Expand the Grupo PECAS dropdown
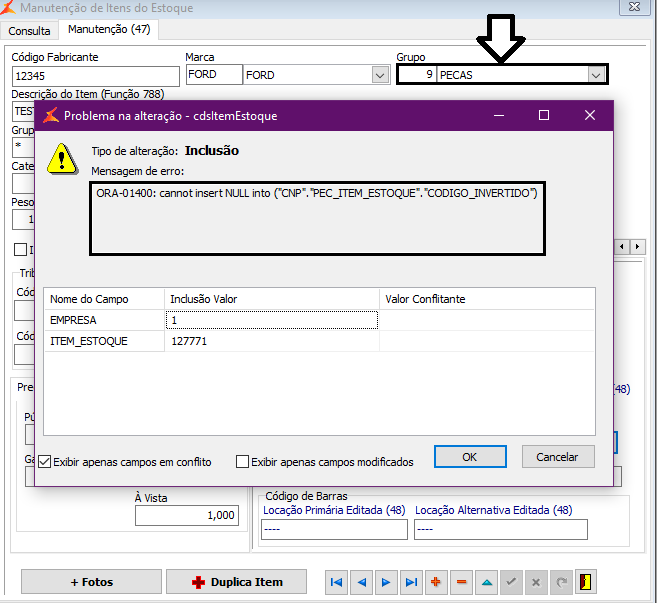657x603 pixels. click(596, 75)
